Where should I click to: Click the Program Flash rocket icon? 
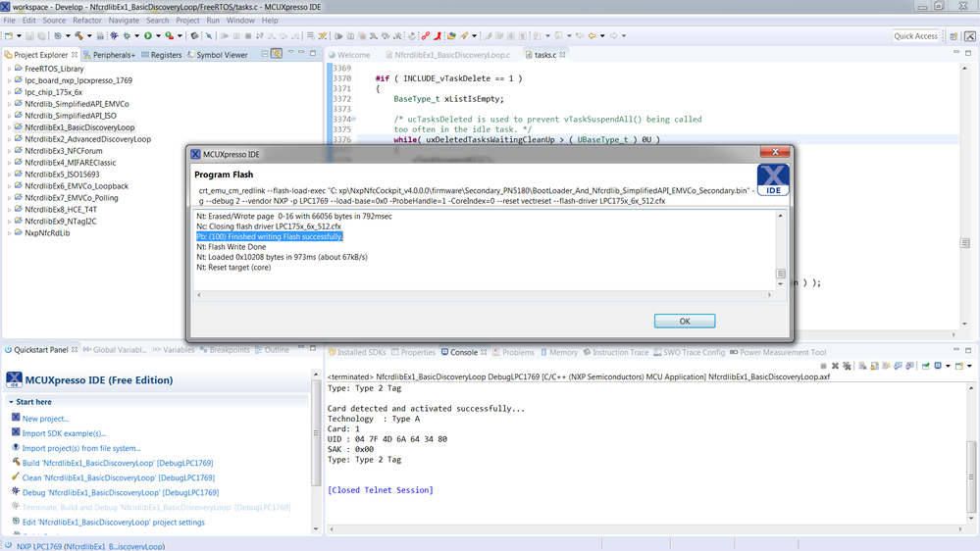pyautogui.click(x=464, y=36)
